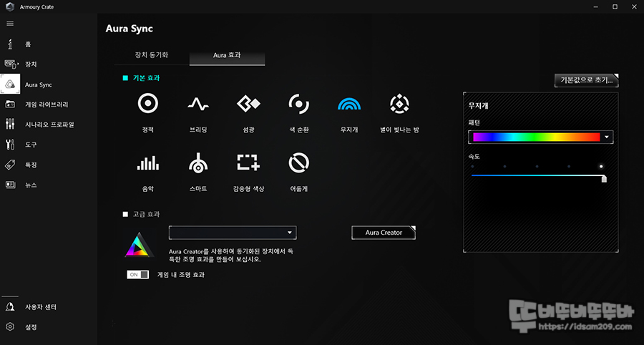
Task: Set speed to the middle dot marker
Action: [x=537, y=166]
